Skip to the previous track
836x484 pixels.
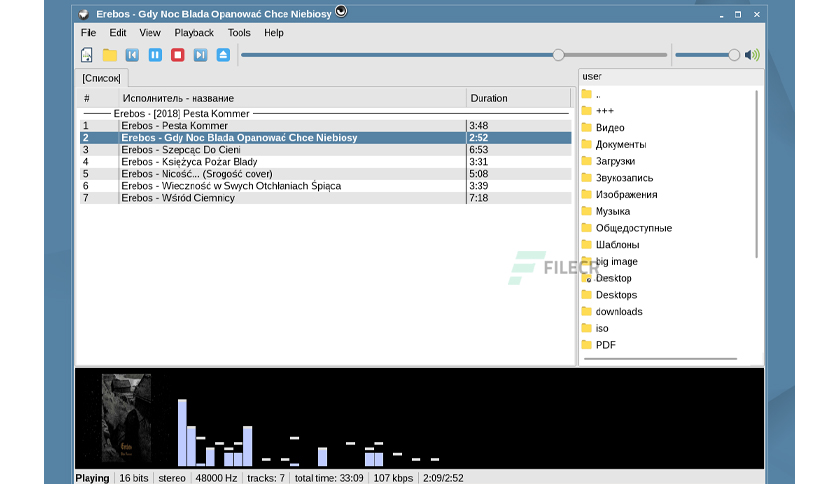point(132,55)
